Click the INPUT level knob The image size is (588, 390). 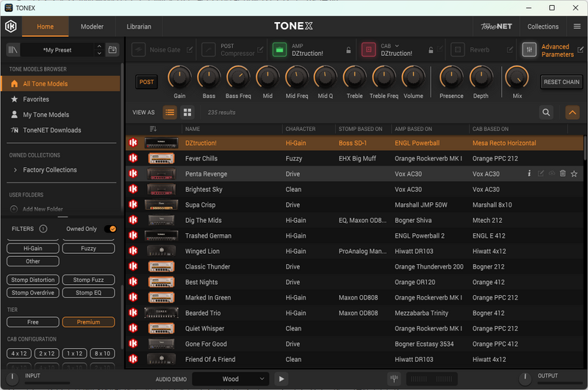pyautogui.click(x=12, y=378)
